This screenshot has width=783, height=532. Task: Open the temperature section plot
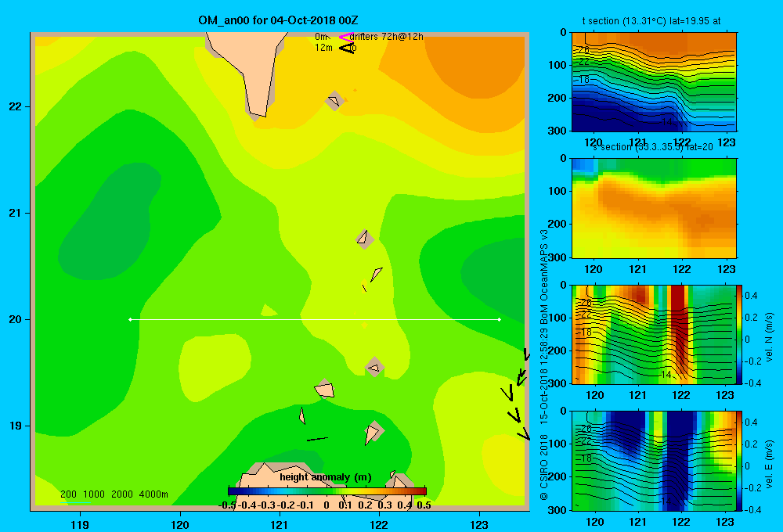point(654,82)
